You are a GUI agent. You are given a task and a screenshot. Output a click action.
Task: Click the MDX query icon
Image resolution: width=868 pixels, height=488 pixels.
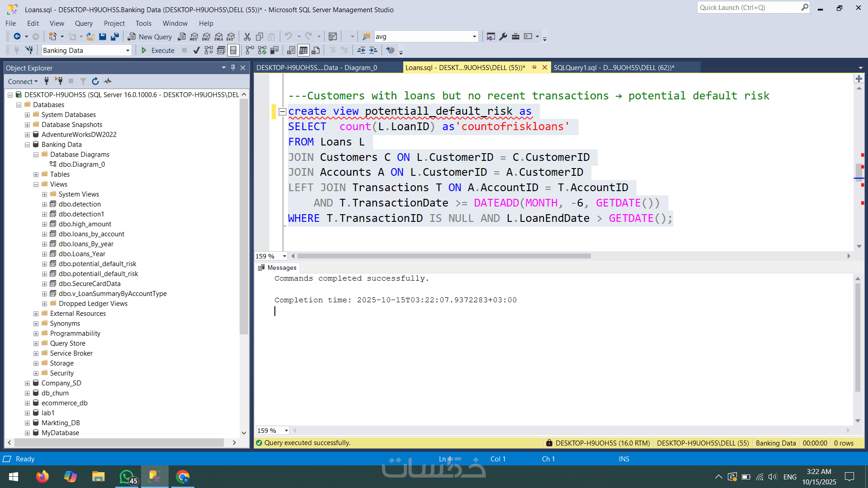[x=194, y=37]
